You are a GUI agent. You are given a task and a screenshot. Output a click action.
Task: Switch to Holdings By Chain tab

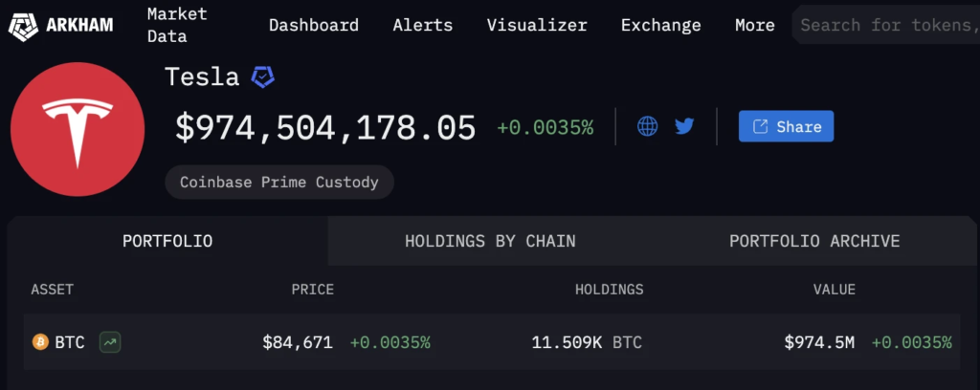490,241
